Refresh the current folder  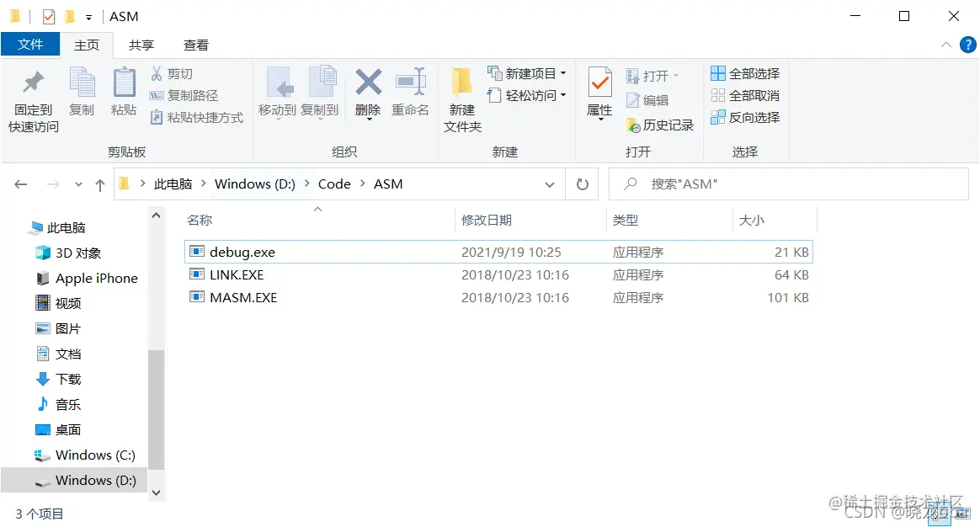point(582,184)
